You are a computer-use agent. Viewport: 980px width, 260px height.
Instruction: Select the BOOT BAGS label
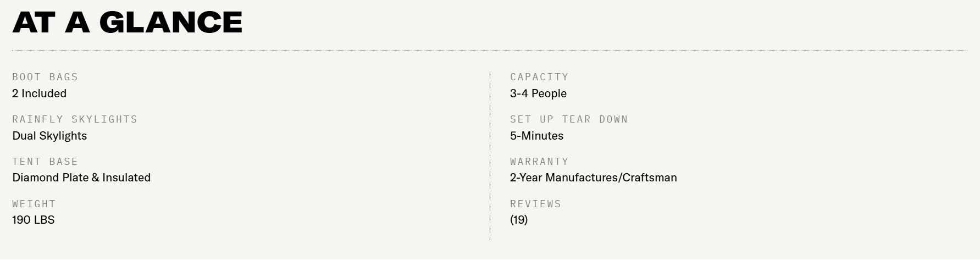point(45,77)
